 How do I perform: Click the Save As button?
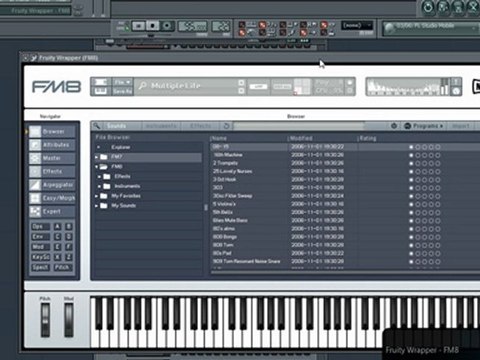click(x=122, y=91)
